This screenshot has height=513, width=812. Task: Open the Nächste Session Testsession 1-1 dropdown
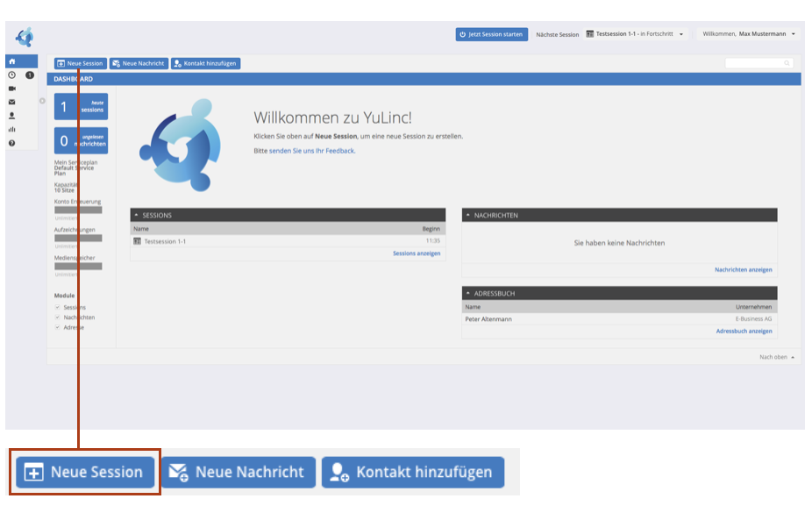click(x=635, y=34)
